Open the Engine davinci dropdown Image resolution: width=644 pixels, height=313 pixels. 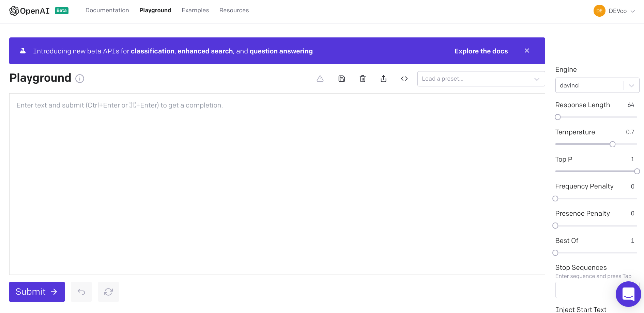(597, 85)
